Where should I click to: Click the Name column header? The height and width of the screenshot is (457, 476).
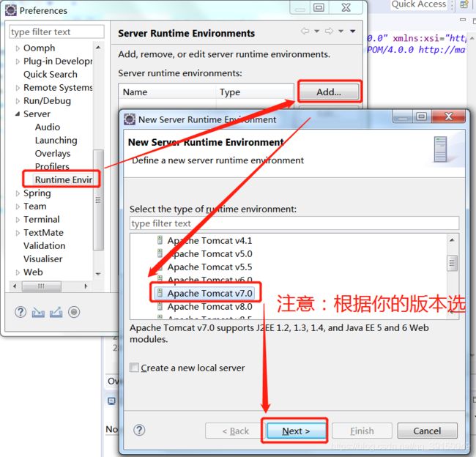[x=167, y=92]
